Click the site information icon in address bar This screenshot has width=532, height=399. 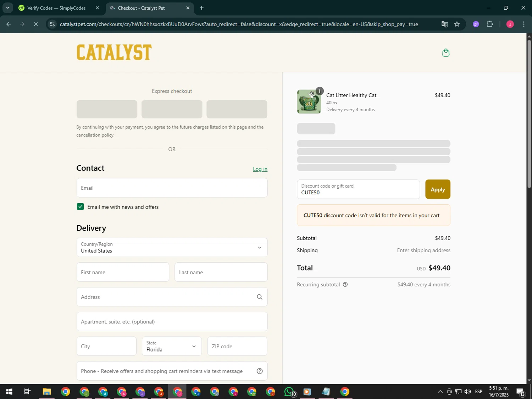point(52,24)
